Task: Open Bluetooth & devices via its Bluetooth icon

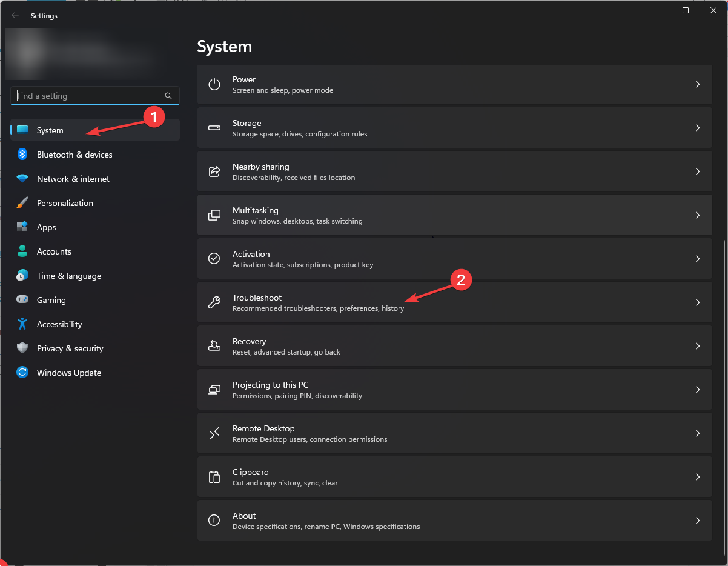Action: click(22, 155)
